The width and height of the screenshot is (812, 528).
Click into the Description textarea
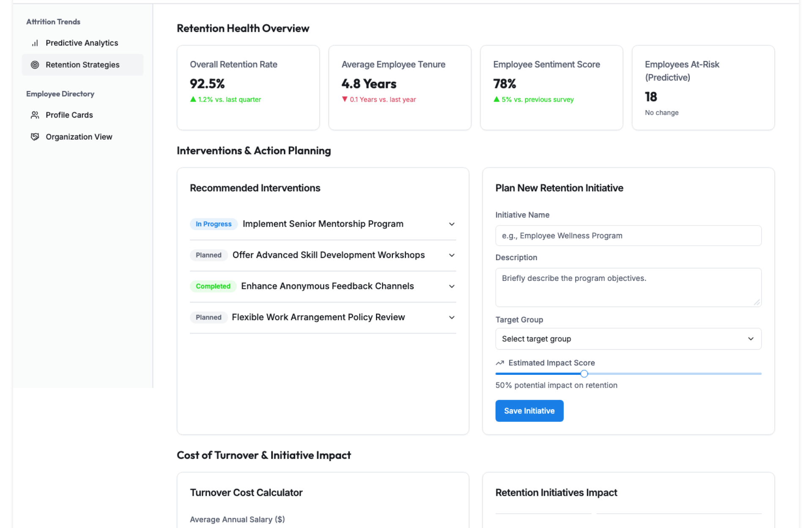tap(628, 287)
